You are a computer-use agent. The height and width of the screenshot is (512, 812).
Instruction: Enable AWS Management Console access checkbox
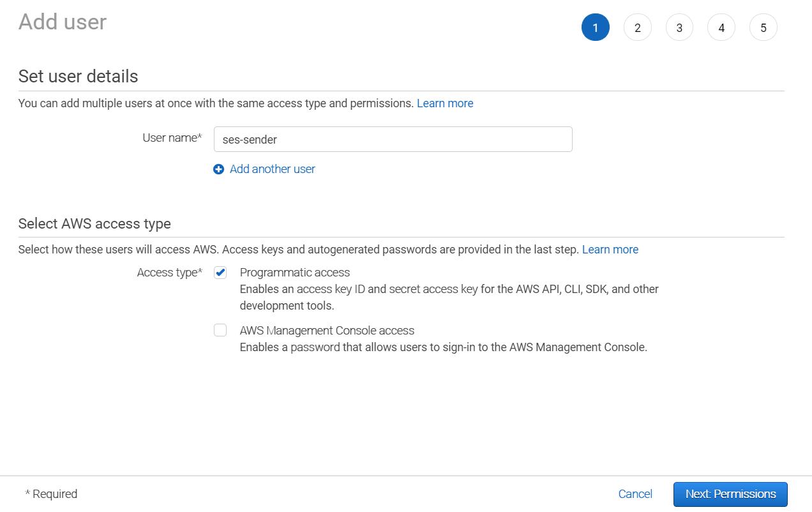pyautogui.click(x=220, y=330)
